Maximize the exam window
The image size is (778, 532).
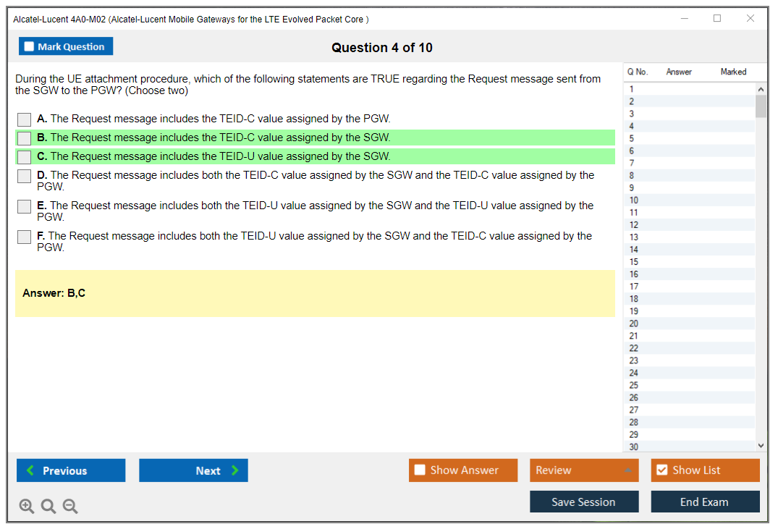tap(717, 19)
